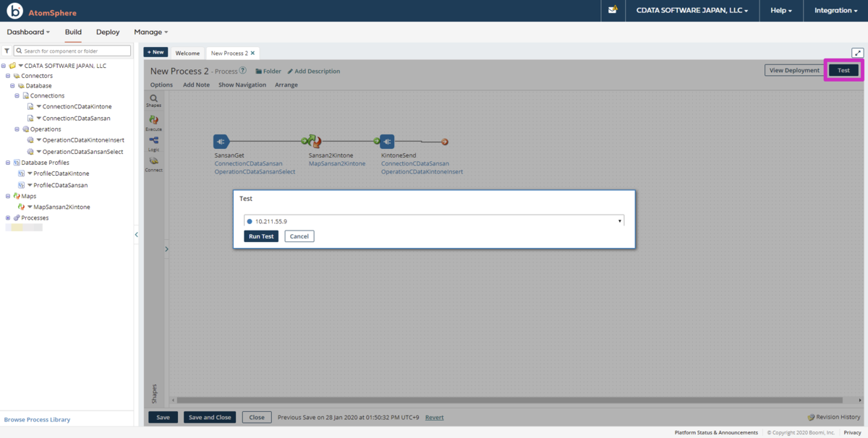The width and height of the screenshot is (868, 438).
Task: Click the expand canvas fullscreen icon
Action: pyautogui.click(x=858, y=53)
